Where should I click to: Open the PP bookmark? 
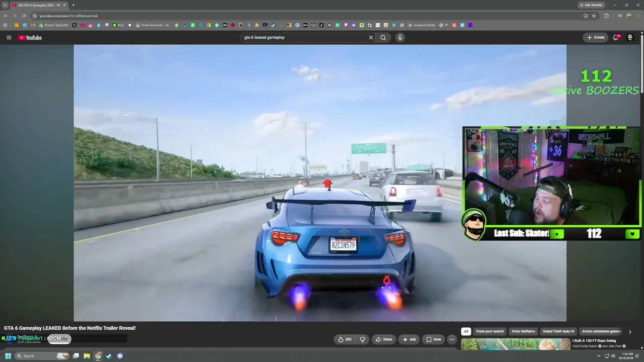[444, 25]
